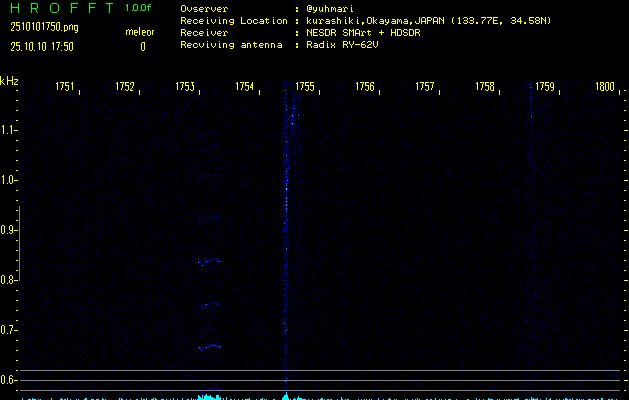Click time axis marker 1759
The height and width of the screenshot is (400, 629).
click(545, 86)
